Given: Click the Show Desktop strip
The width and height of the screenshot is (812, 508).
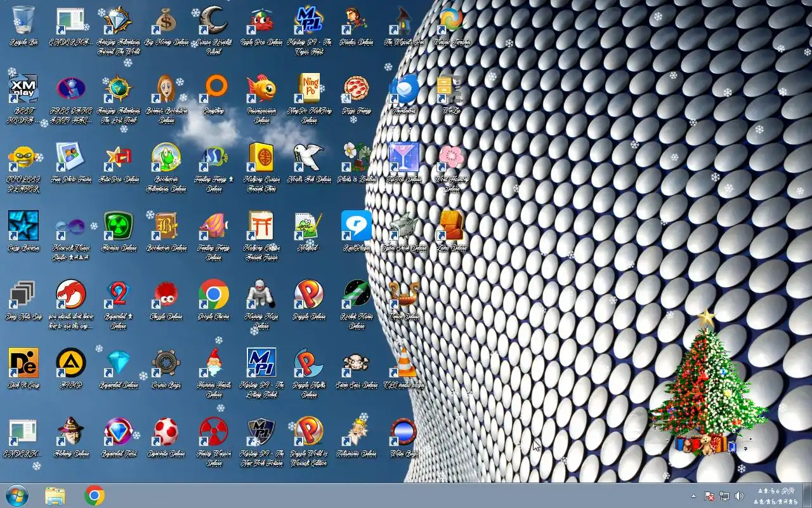Looking at the screenshot, I should 808,496.
